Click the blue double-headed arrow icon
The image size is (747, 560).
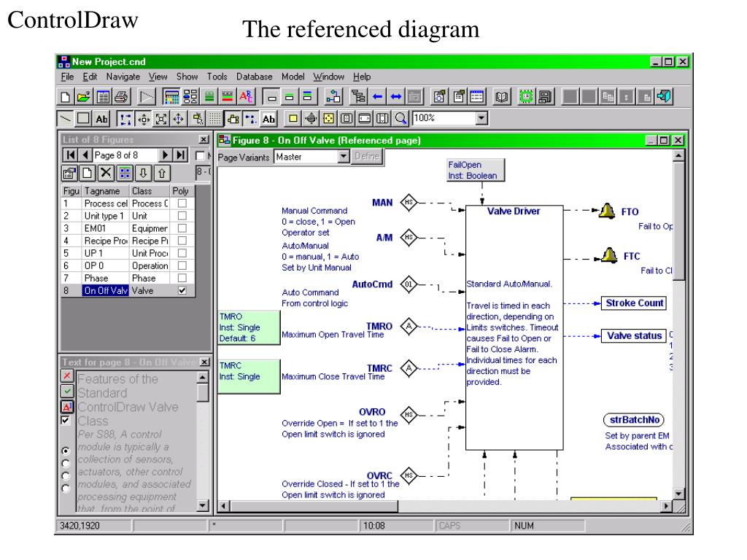396,97
